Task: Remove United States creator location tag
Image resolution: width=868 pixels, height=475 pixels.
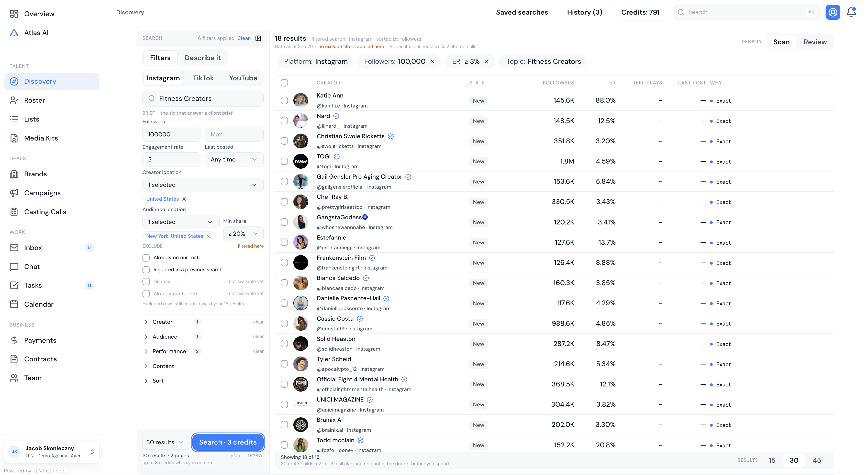Action: pos(184,199)
